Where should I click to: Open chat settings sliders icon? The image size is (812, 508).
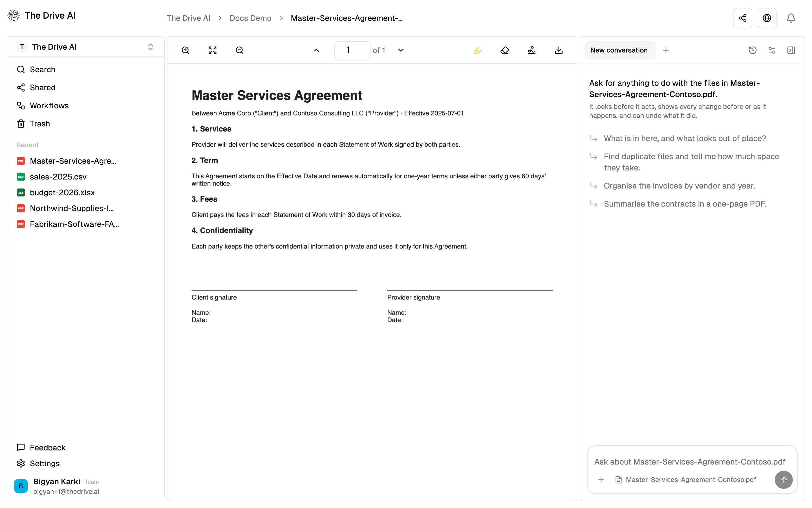pos(772,51)
